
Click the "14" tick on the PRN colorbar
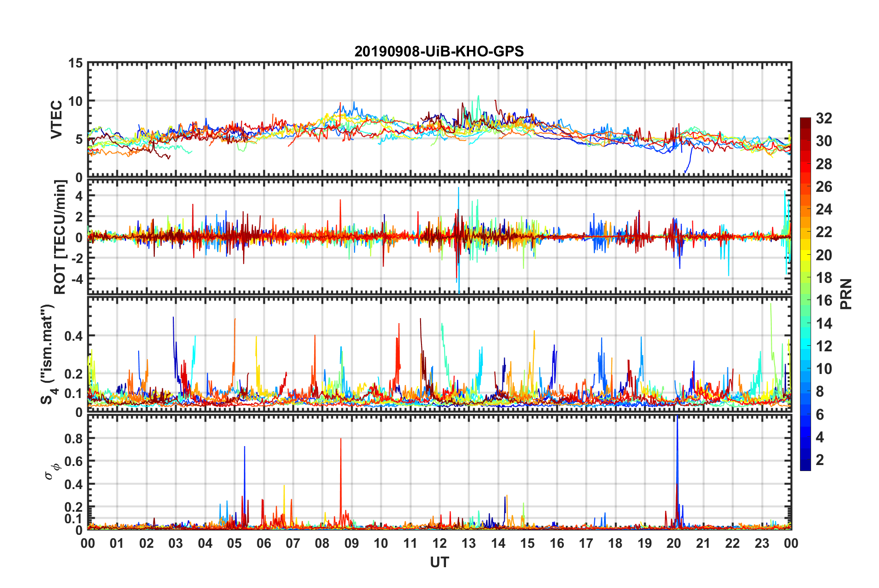[x=824, y=324]
